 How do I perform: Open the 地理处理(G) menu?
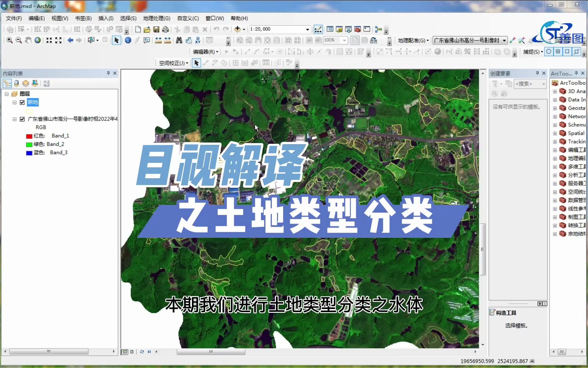click(x=157, y=18)
